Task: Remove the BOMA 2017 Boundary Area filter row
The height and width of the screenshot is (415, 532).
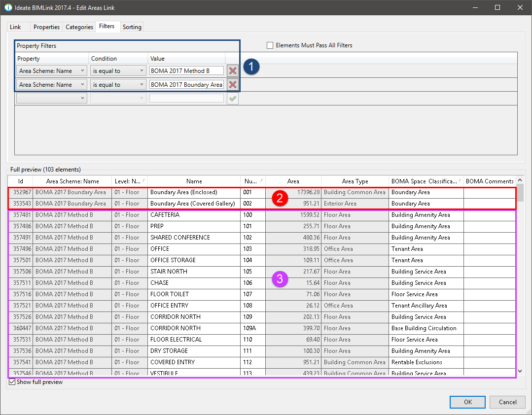Action: (232, 84)
